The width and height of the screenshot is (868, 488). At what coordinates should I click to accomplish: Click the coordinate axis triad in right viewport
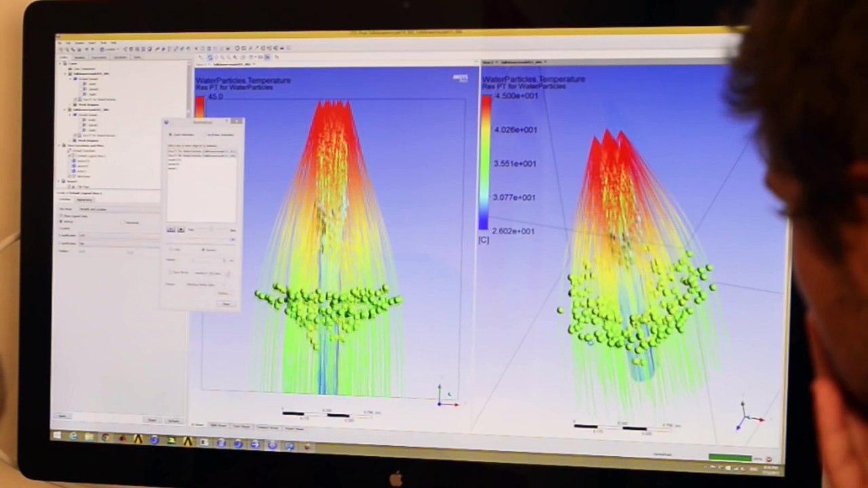tap(749, 415)
